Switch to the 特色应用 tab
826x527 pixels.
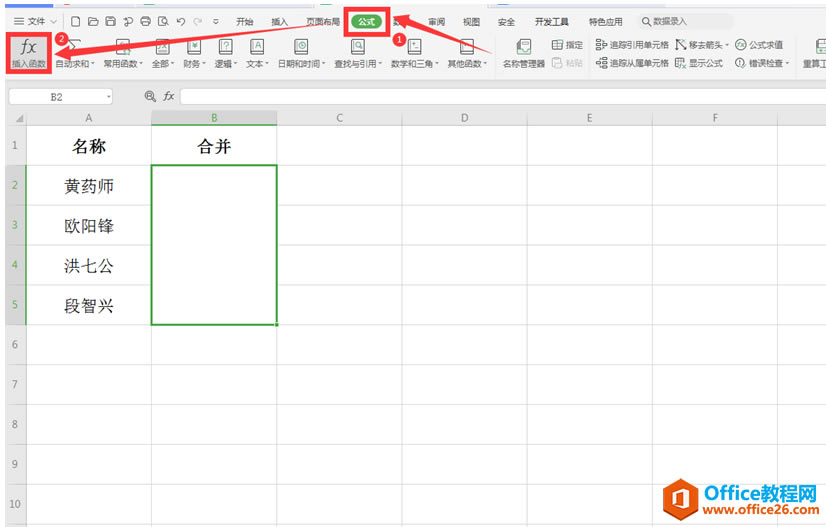point(605,22)
